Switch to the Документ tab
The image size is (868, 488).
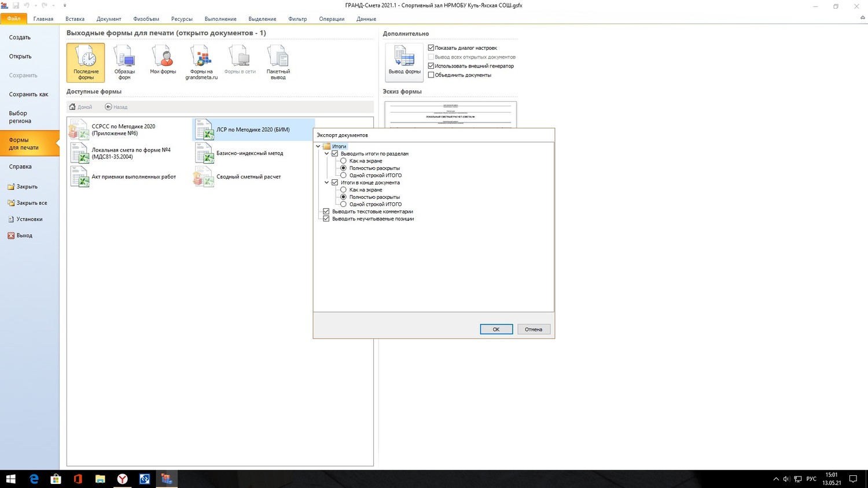109,19
